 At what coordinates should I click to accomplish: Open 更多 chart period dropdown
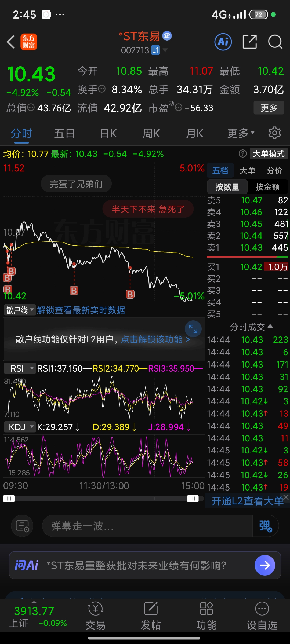(x=241, y=133)
